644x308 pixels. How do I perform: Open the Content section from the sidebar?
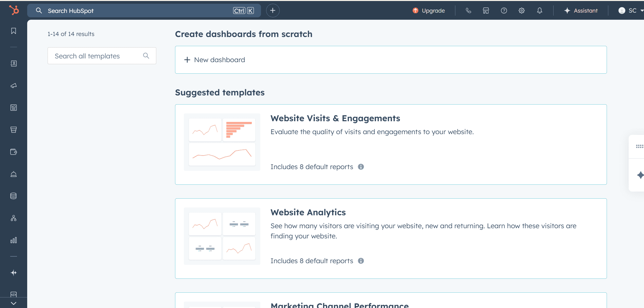(x=13, y=107)
